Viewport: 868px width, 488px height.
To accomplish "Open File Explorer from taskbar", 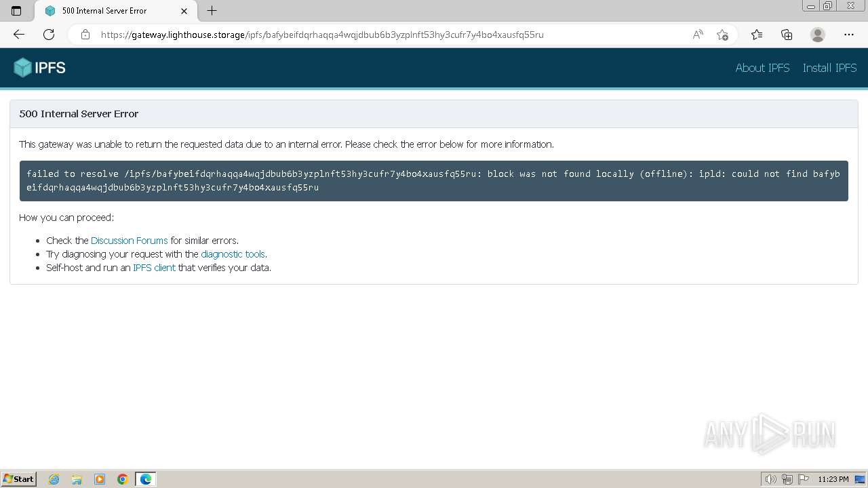I will pos(77,479).
